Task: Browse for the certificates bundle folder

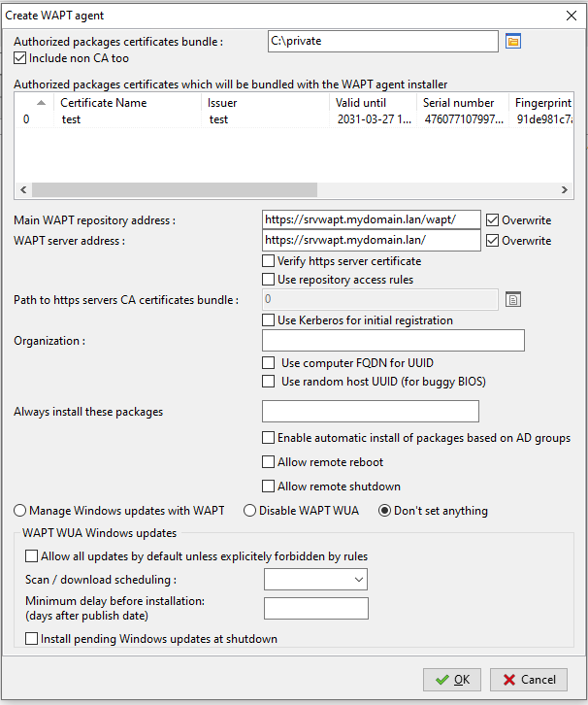Action: tap(513, 41)
